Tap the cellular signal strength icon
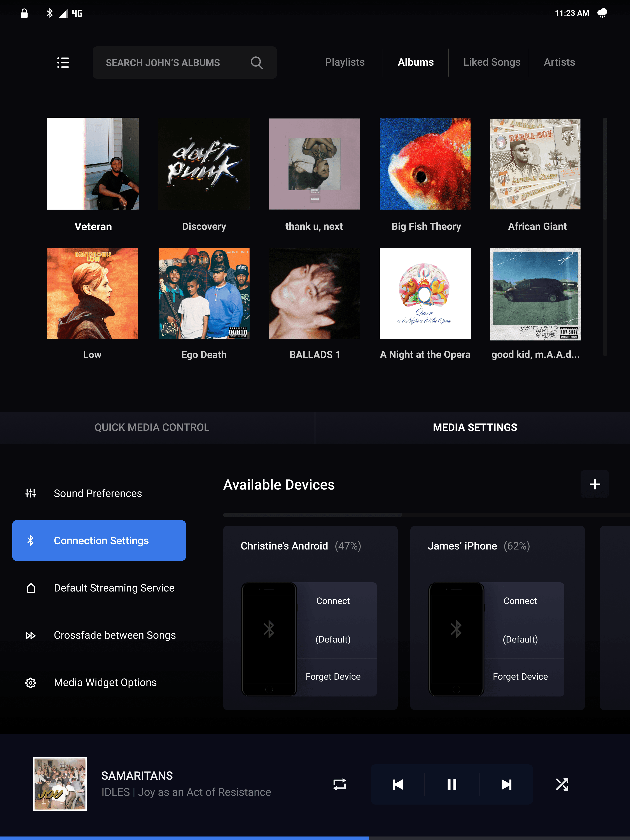 click(63, 14)
